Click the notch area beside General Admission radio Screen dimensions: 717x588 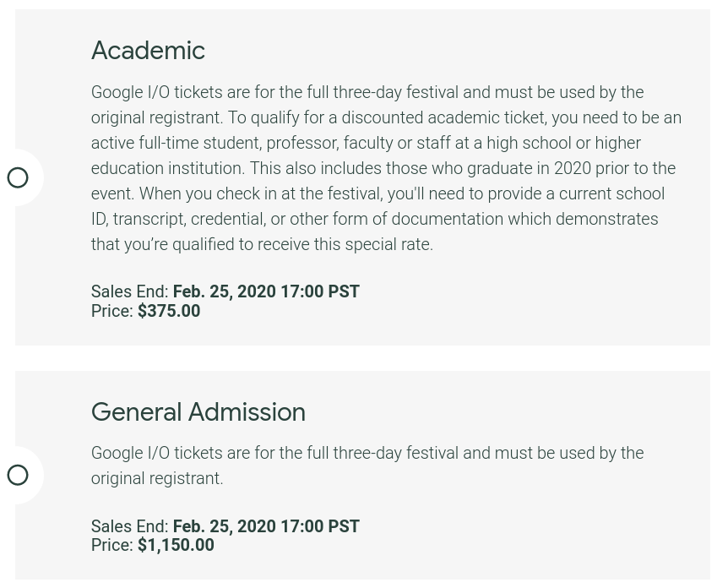click(x=34, y=475)
